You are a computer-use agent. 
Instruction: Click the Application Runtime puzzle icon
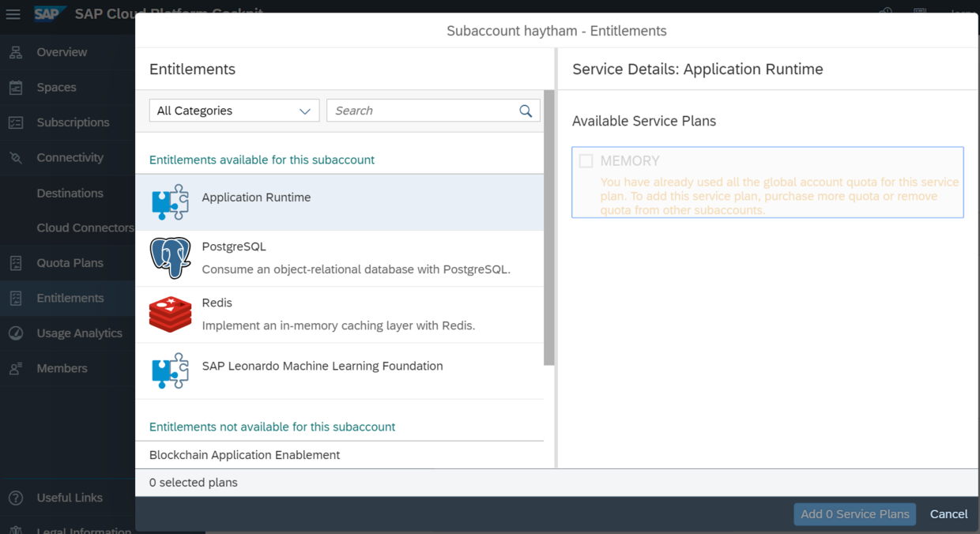click(171, 202)
